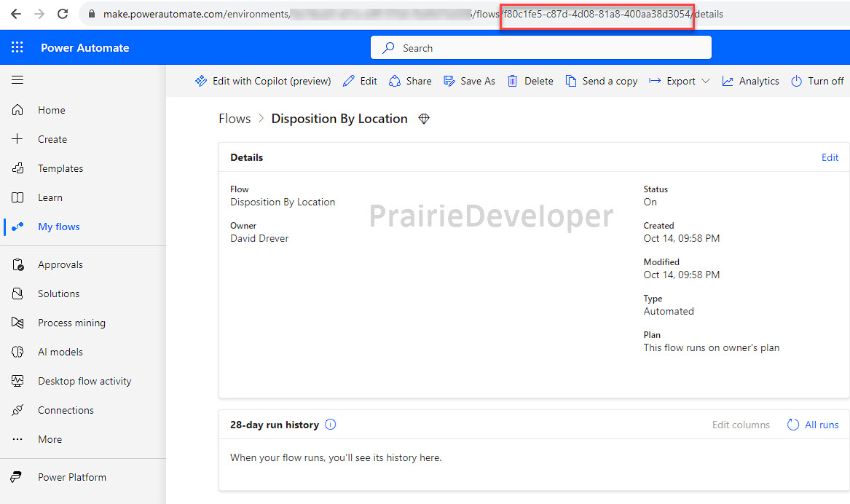Click the Power Platform icon
Screen dimensions: 850x504
[16, 477]
